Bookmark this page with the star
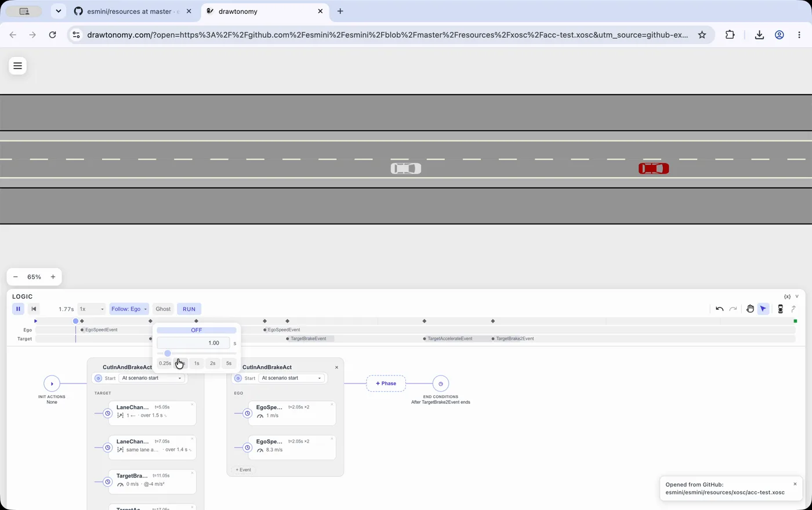 [702, 35]
